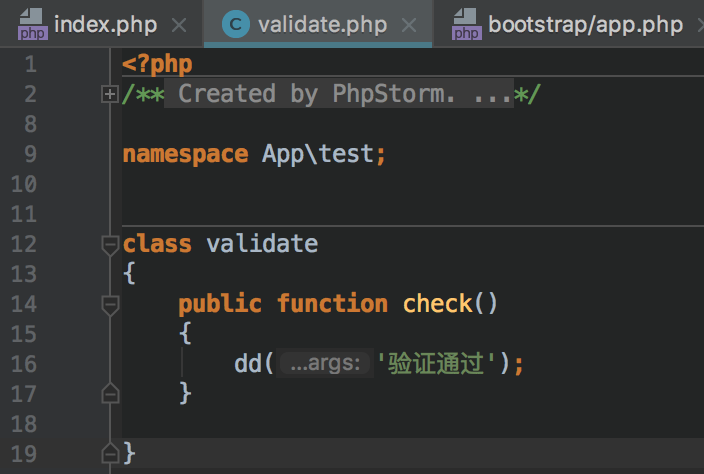Open the bootstrap/app.php tab
This screenshot has height=474, width=704.
click(584, 24)
